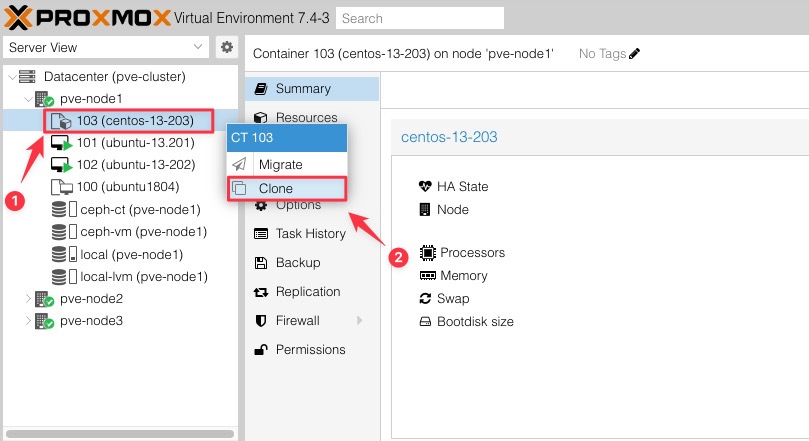809x441 pixels.
Task: Click the storage icon for ceph-ct
Action: 64,209
